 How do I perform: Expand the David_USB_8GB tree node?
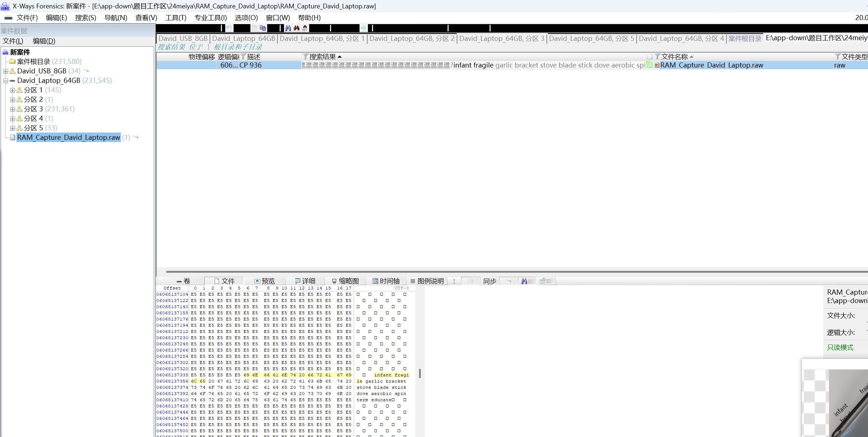[x=5, y=71]
